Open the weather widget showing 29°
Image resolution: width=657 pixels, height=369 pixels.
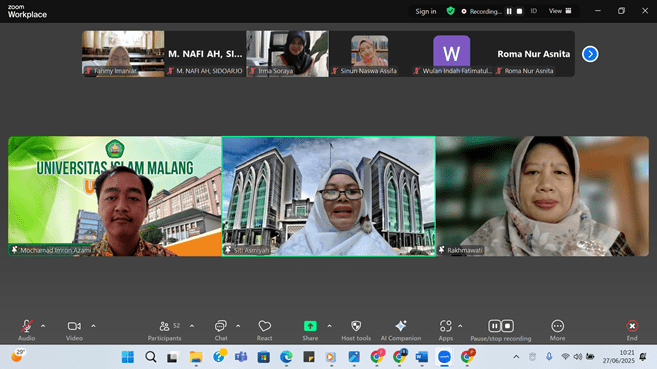[x=18, y=356]
